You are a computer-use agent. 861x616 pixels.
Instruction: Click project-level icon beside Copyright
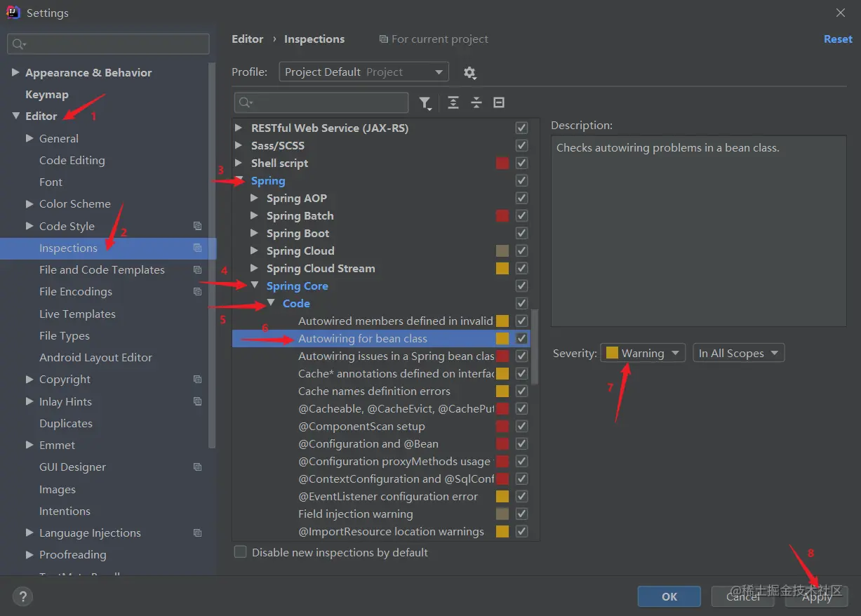click(x=197, y=380)
